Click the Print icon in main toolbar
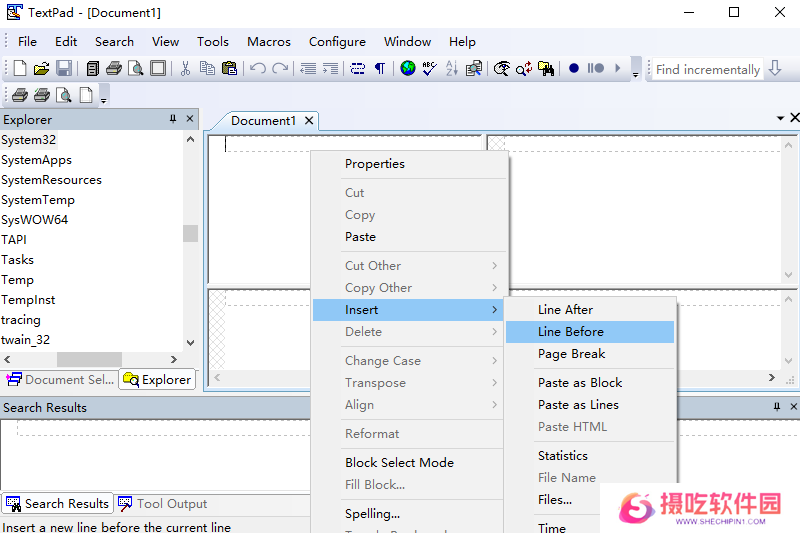Viewport: 800px width, 533px height. click(114, 68)
